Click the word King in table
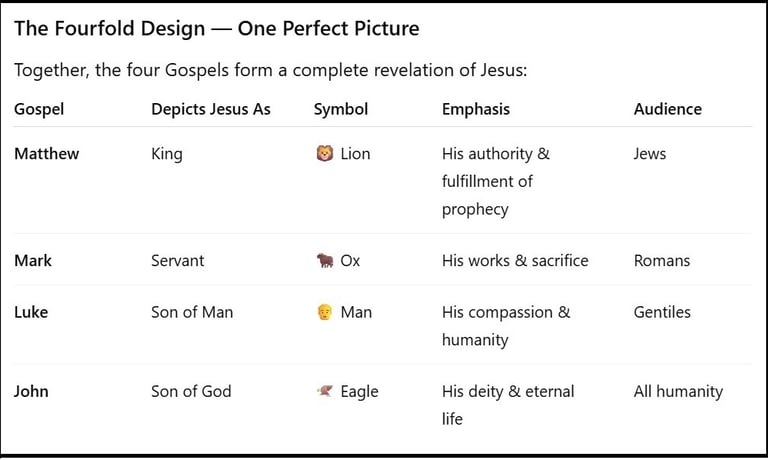This screenshot has width=768, height=460. coord(167,154)
